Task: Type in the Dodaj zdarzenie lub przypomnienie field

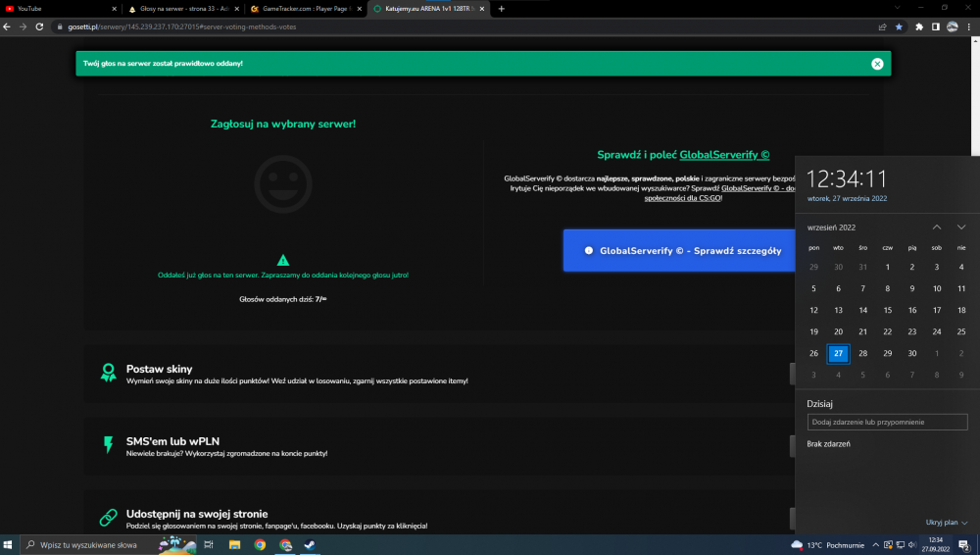Action: click(887, 422)
